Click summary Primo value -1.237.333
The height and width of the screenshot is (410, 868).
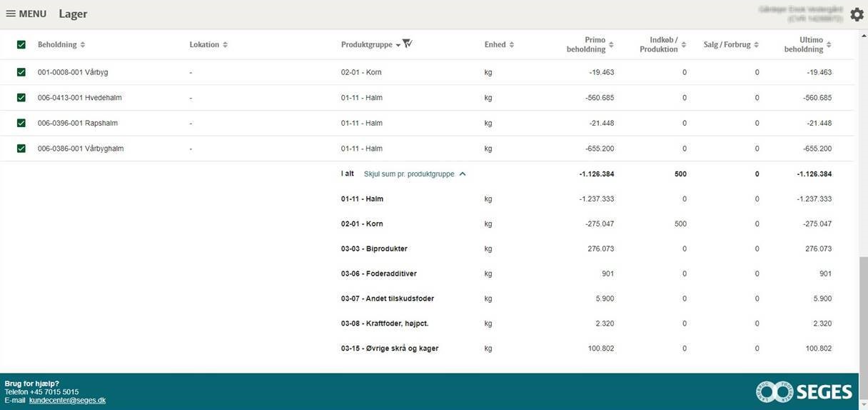(x=597, y=199)
